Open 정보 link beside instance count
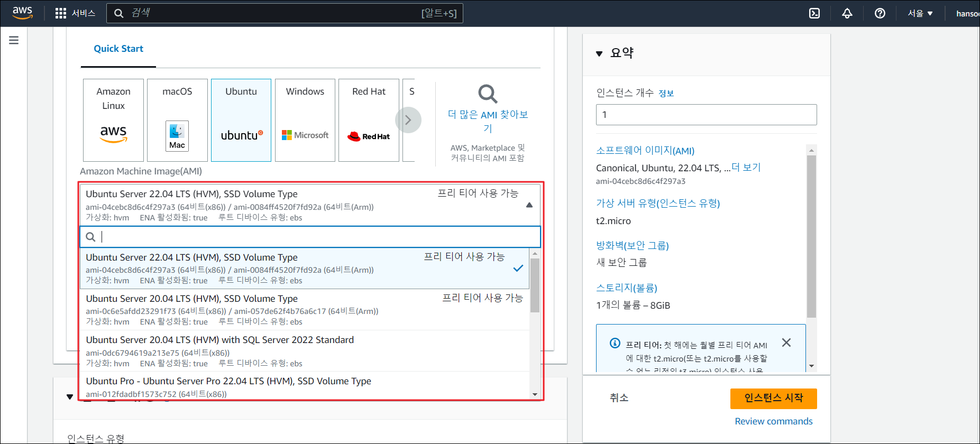The height and width of the screenshot is (444, 980). [x=666, y=94]
